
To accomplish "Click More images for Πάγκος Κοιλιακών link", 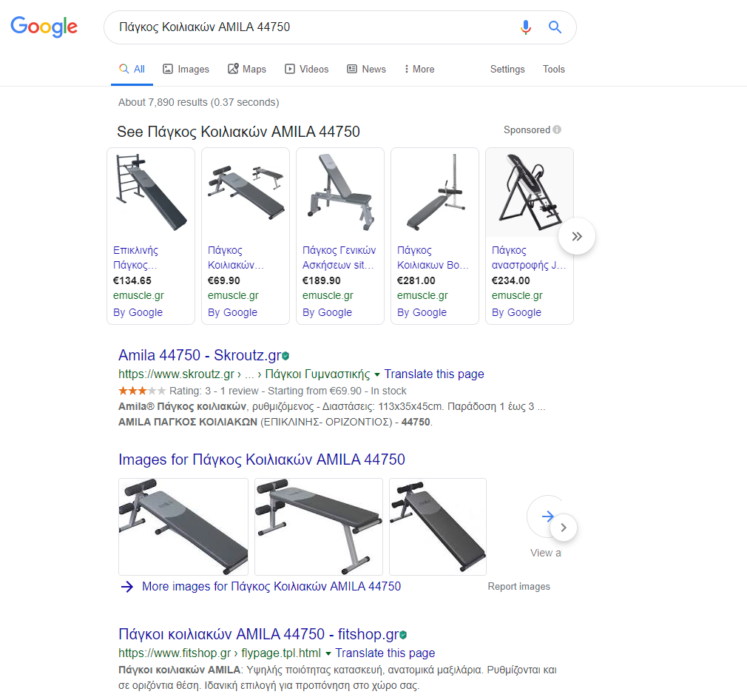I will point(271,587).
